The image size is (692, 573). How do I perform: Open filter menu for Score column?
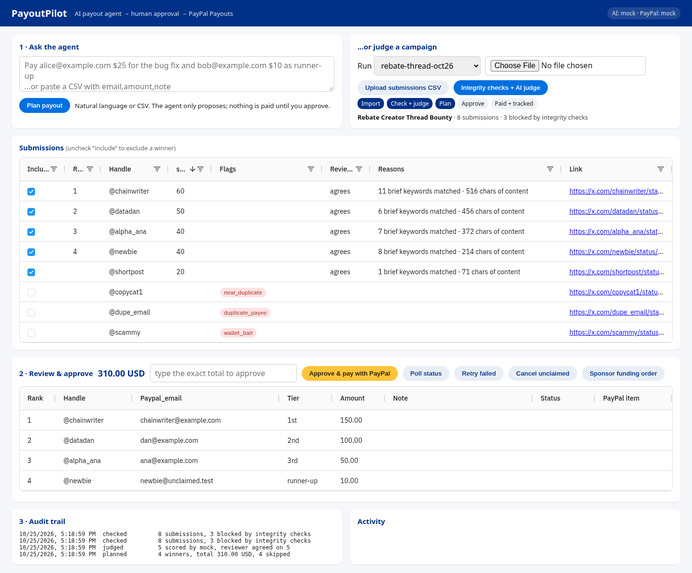(x=200, y=169)
